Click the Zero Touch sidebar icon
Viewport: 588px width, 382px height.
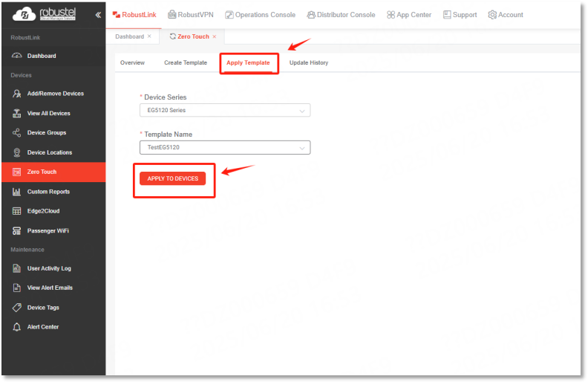pos(17,172)
